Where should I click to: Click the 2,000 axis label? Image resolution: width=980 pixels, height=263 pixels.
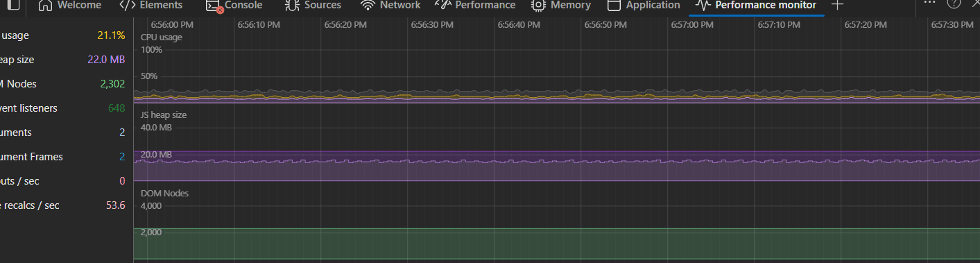pos(151,232)
